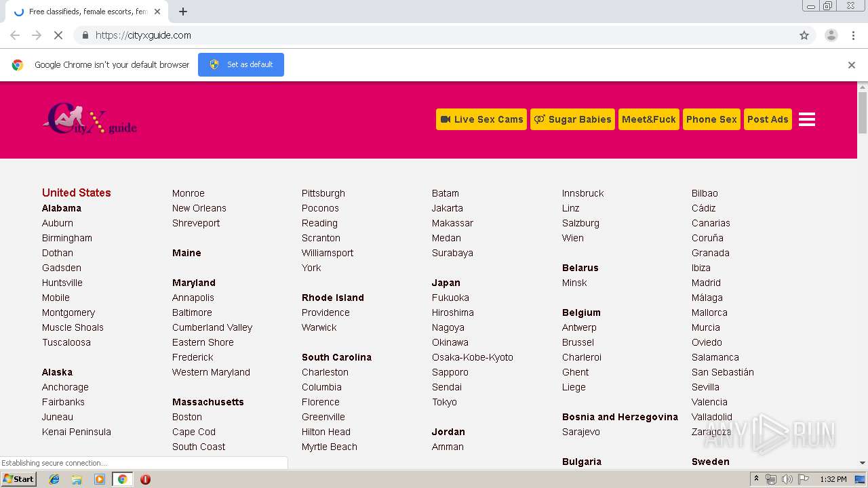Open the Chrome profile avatar icon
Image resolution: width=868 pixels, height=488 pixels.
[831, 35]
